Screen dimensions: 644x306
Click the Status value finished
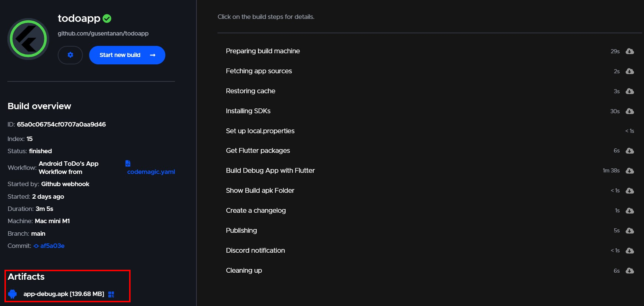pos(40,151)
